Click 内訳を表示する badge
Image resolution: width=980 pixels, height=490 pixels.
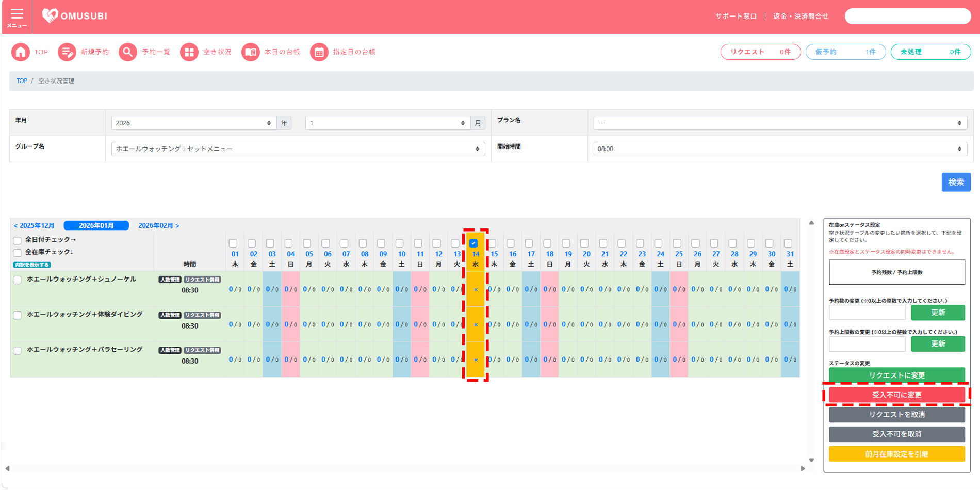(32, 265)
